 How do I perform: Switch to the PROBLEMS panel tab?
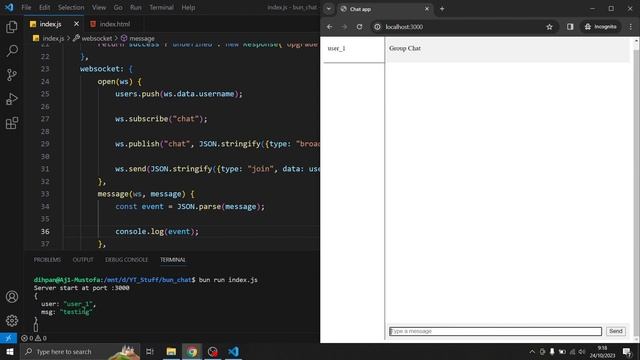(x=47, y=260)
